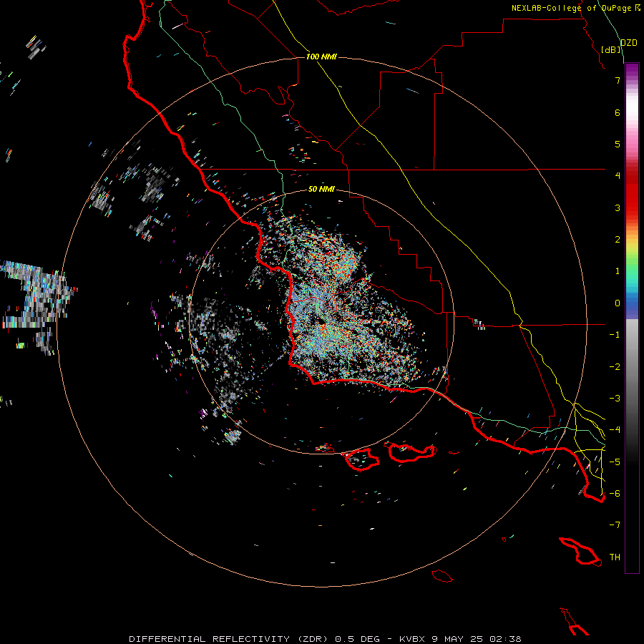This screenshot has width=644, height=644.
Task: Click the -1 value on color scale
Action: point(615,335)
